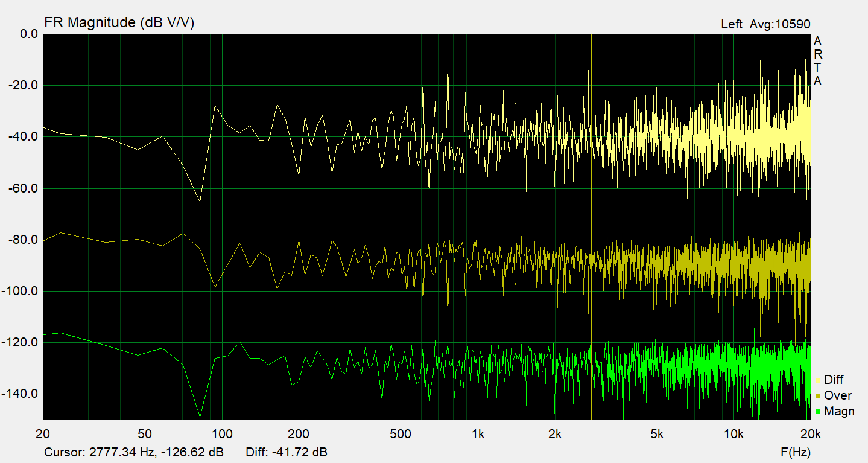Viewport: 868px width, 463px height.
Task: Click the 'Cursor: 2777.34 Hz, -126.62 dB' readout
Action: pos(134,452)
